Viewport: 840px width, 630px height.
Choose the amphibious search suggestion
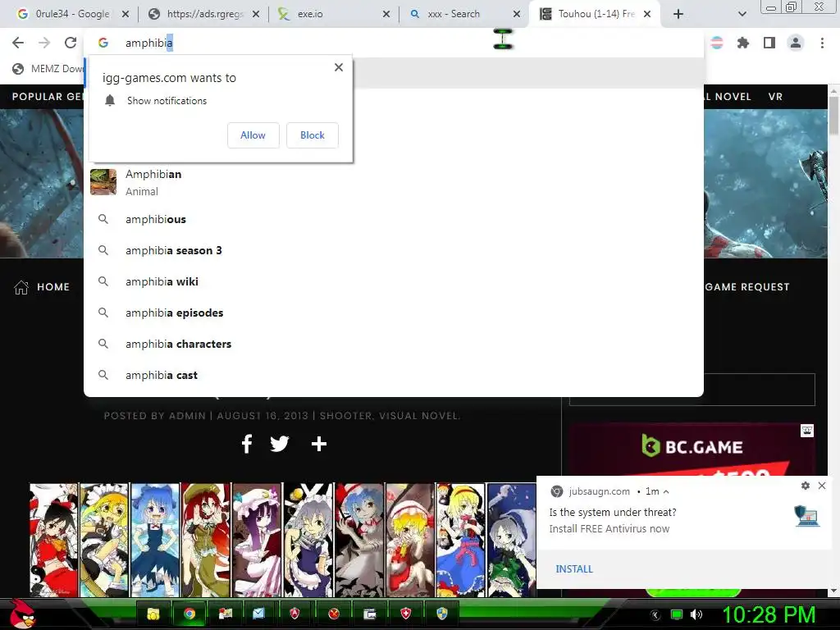394,219
